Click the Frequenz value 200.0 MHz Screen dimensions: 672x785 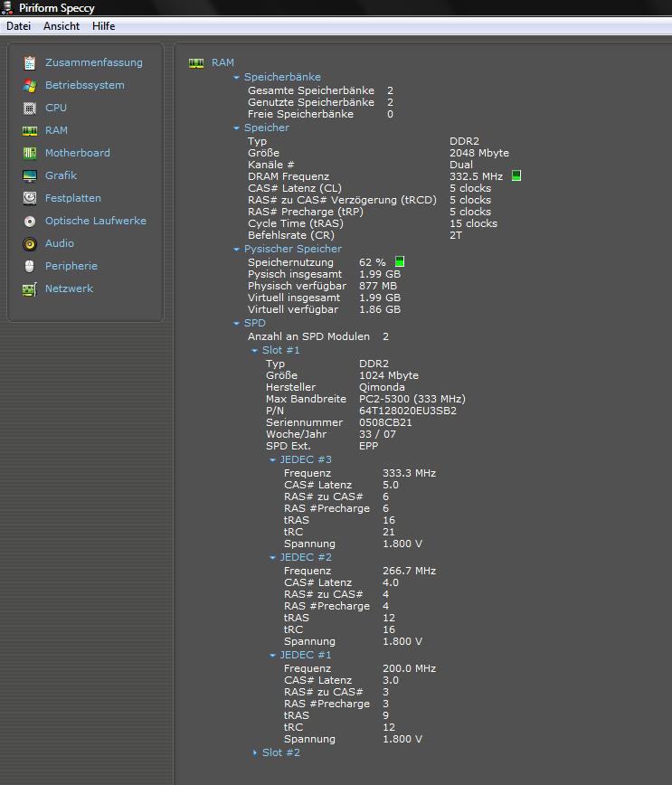409,668
